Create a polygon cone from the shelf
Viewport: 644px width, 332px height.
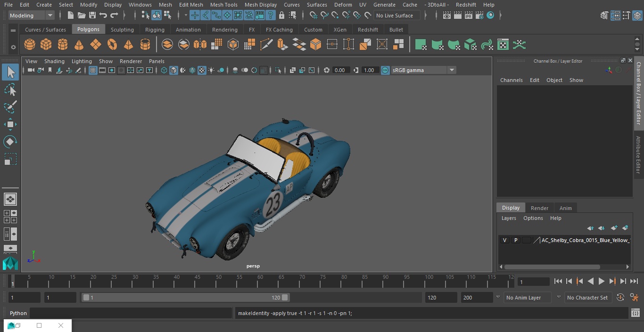coord(79,45)
